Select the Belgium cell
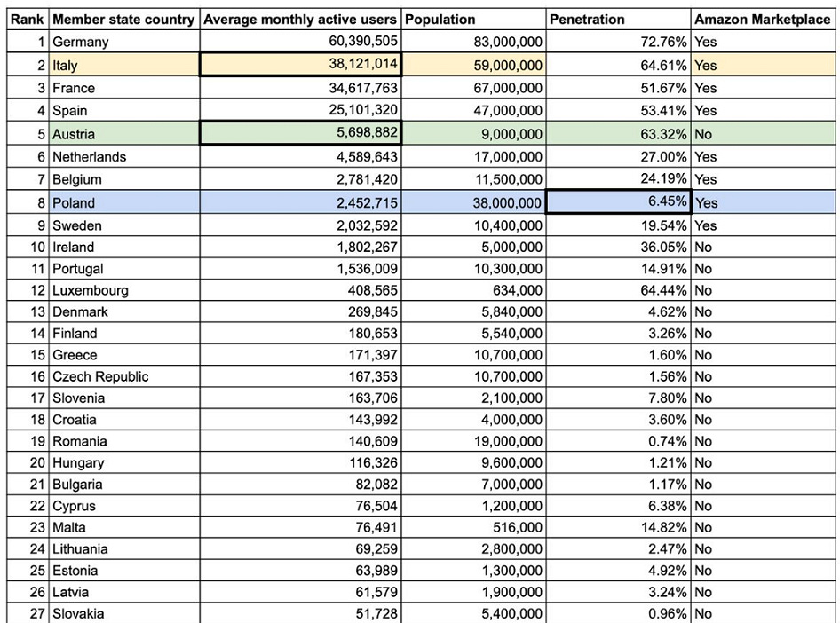This screenshot has height=623, width=840. coord(124,178)
